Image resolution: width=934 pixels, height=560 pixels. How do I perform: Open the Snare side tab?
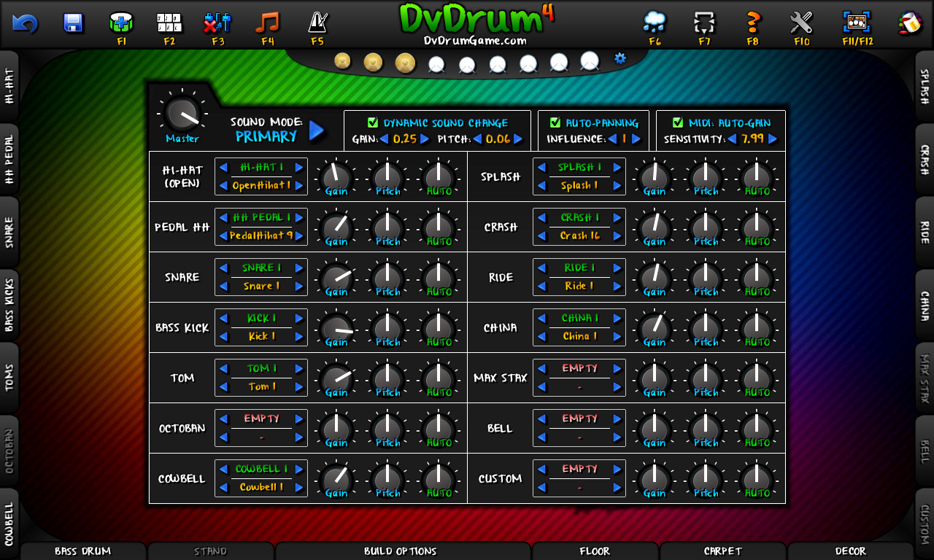coord(9,232)
